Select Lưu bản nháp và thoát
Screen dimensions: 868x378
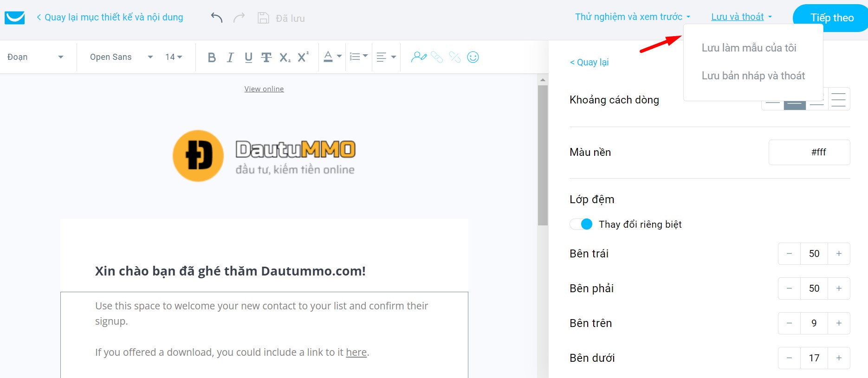[x=753, y=76]
